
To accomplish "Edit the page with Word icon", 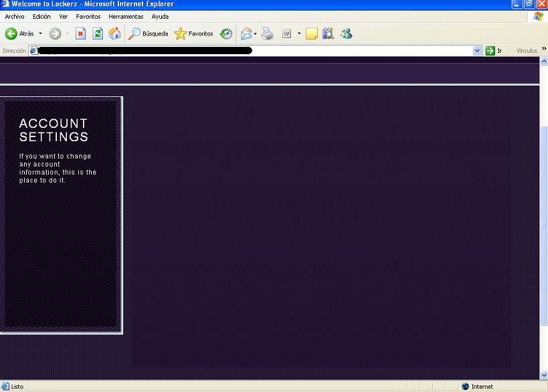I will (x=286, y=33).
